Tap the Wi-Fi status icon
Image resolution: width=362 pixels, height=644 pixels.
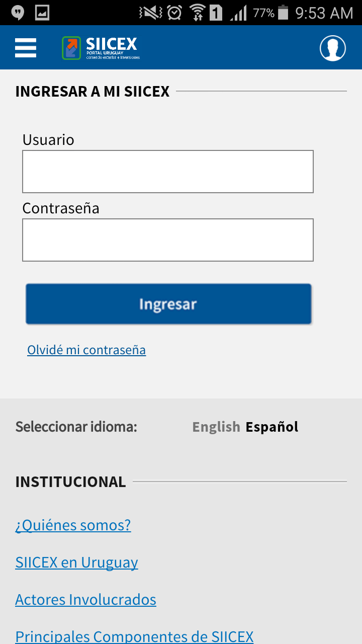click(198, 13)
